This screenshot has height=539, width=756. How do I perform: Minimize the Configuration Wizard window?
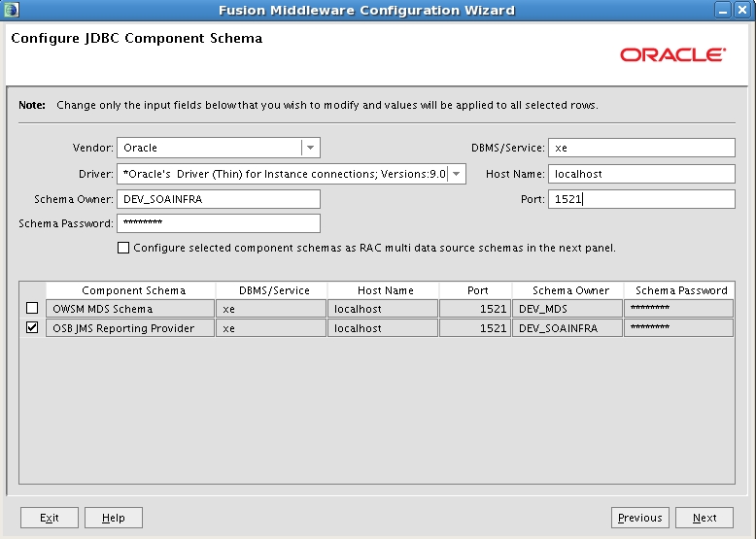[x=722, y=10]
